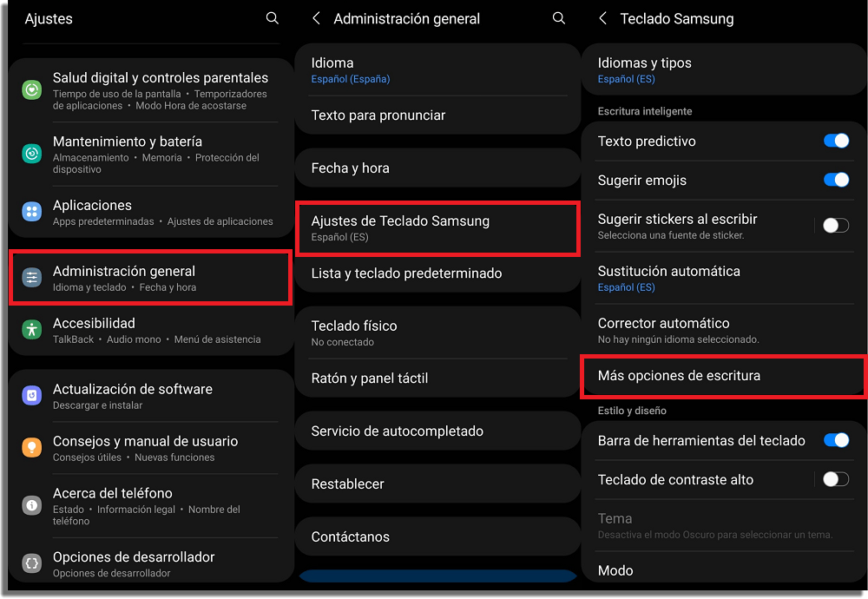Tap the Acerca del teléfono info icon

click(x=31, y=505)
